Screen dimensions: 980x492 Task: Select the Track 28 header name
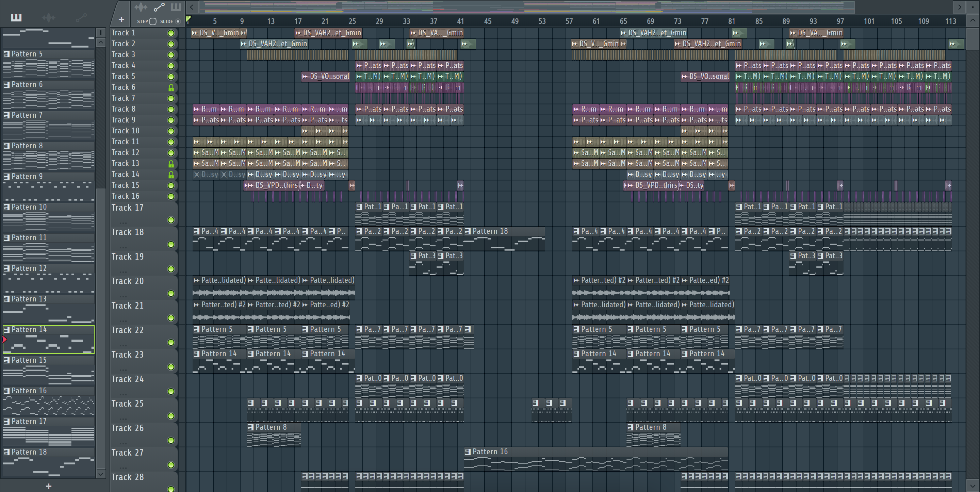point(128,477)
